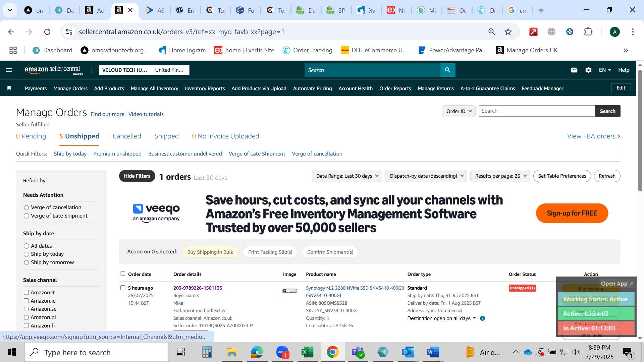Open the Order ID search type dropdown

459,111
